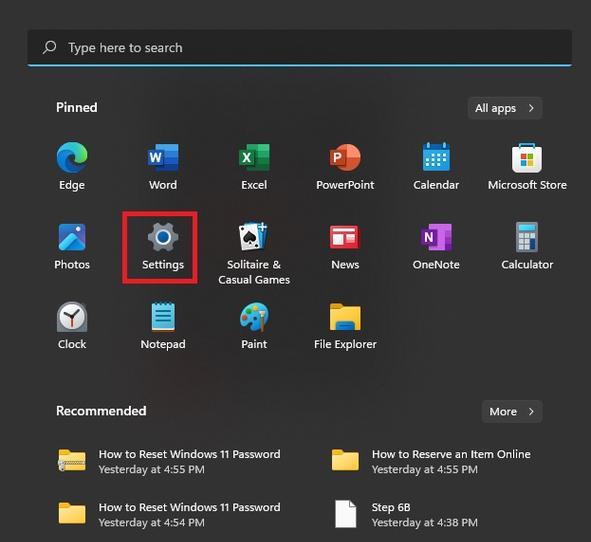Open Excel pinned app
The height and width of the screenshot is (542, 591).
click(254, 166)
